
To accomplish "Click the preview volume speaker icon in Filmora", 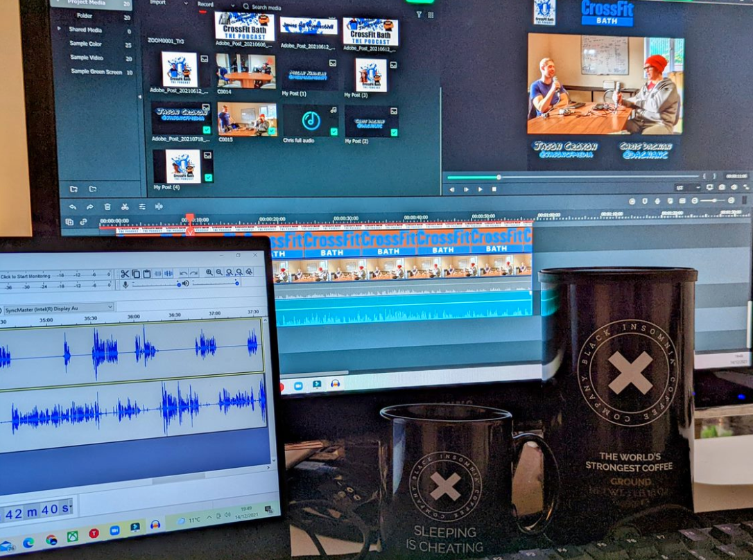I will (x=734, y=187).
